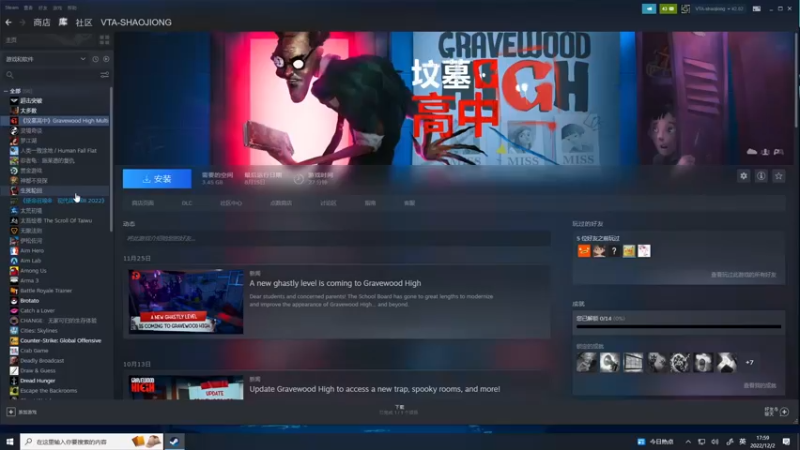Open the VTA-SHAOJIONG profile tab
Image resolution: width=800 pixels, height=450 pixels.
(136, 22)
